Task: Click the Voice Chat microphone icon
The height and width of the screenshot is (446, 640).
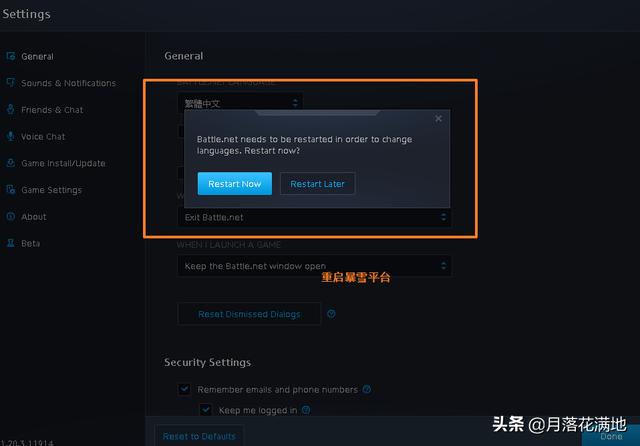Action: pyautogui.click(x=11, y=136)
